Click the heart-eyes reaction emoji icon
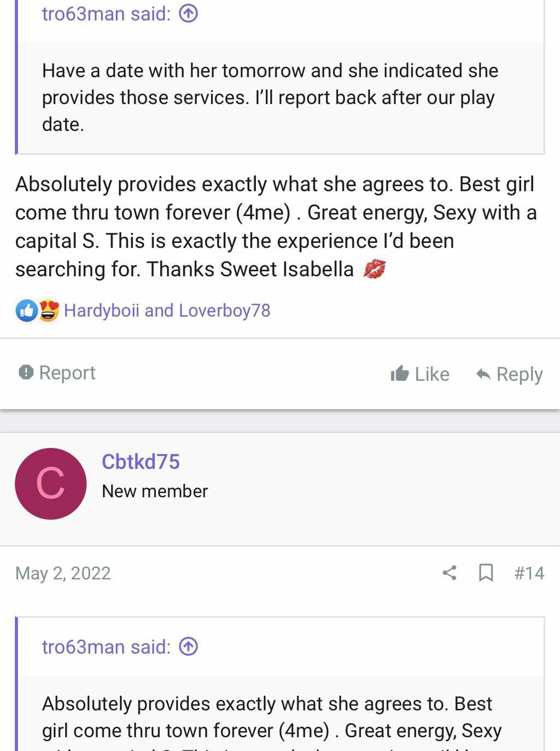Viewport: 560px width, 751px height. [48, 311]
